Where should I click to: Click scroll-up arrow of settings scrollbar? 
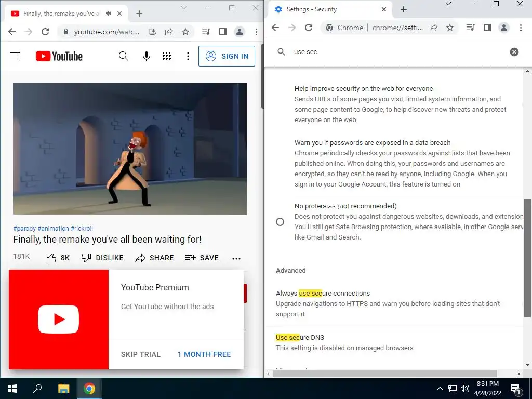click(527, 71)
